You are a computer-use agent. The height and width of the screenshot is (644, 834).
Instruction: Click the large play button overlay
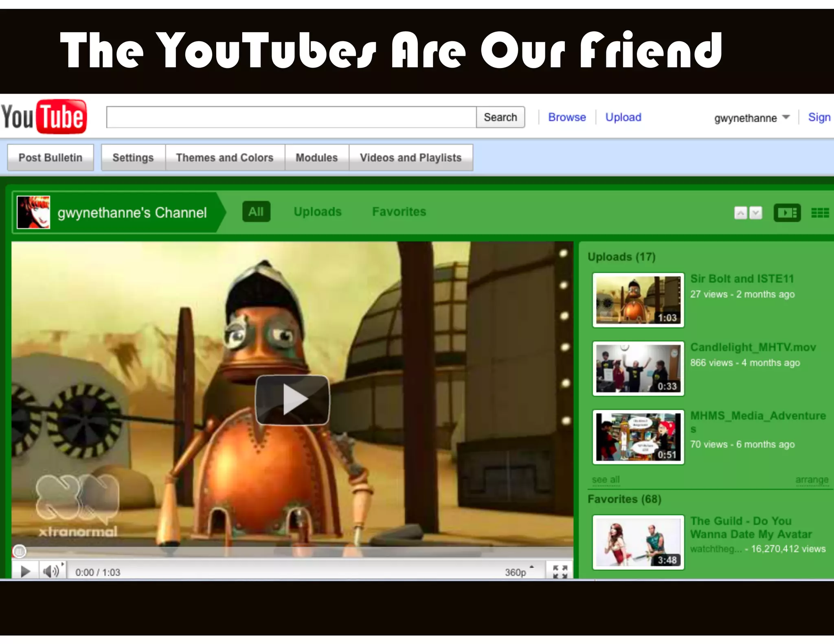pos(292,400)
